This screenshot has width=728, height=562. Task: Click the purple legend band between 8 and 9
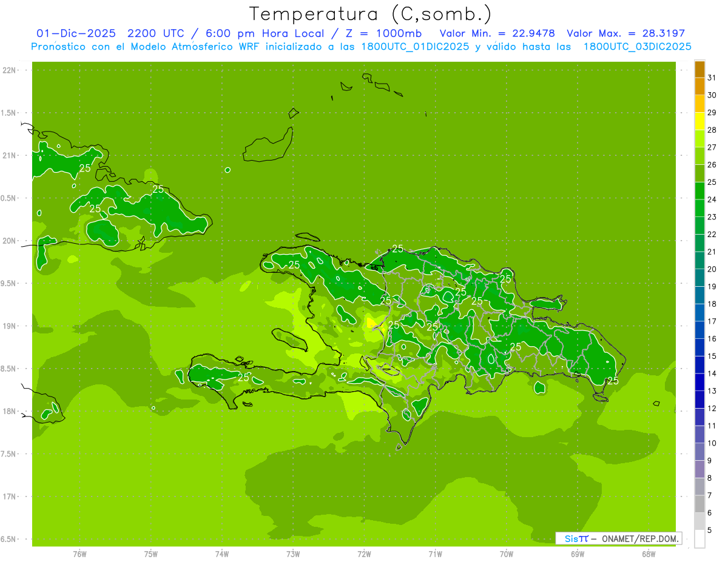coord(699,469)
